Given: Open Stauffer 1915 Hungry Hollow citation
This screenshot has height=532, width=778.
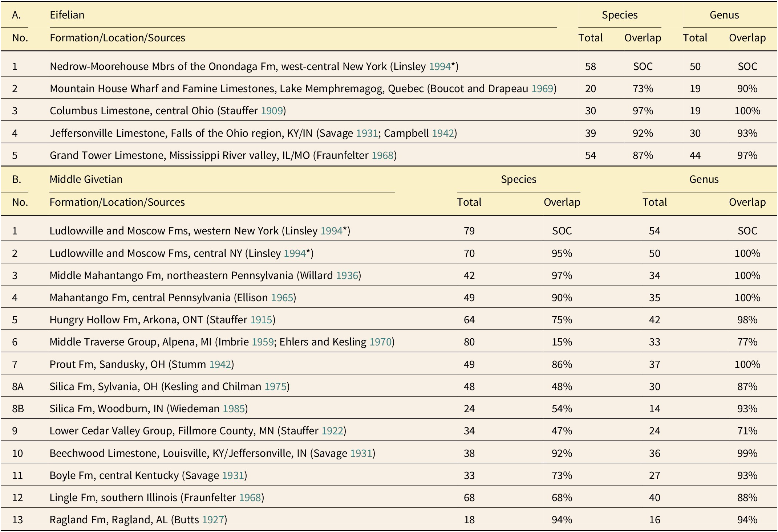Looking at the screenshot, I should (262, 320).
